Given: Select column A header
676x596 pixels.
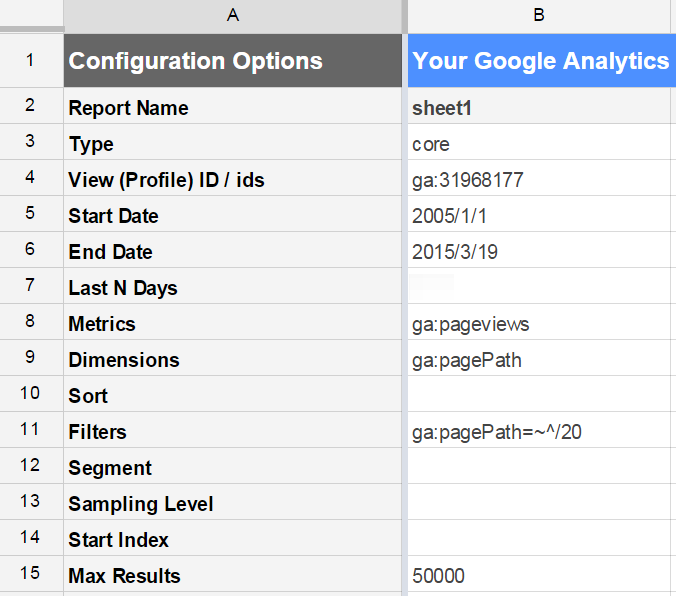Looking at the screenshot, I should [233, 16].
